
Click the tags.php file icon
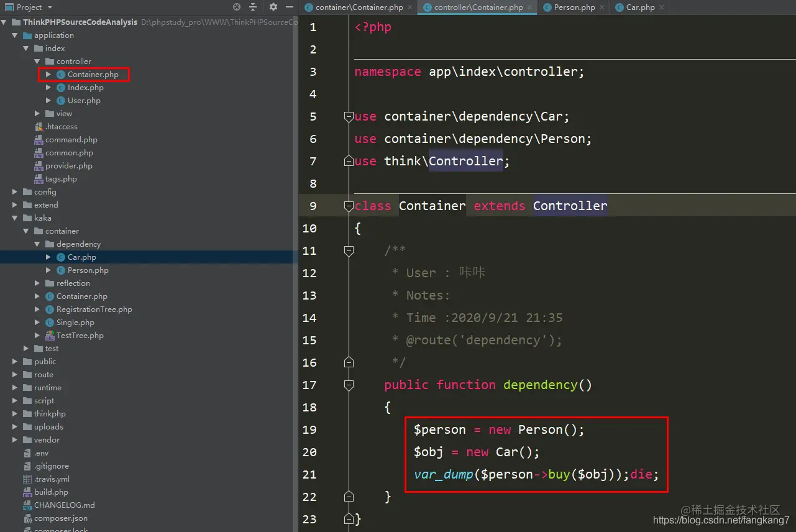coord(39,179)
